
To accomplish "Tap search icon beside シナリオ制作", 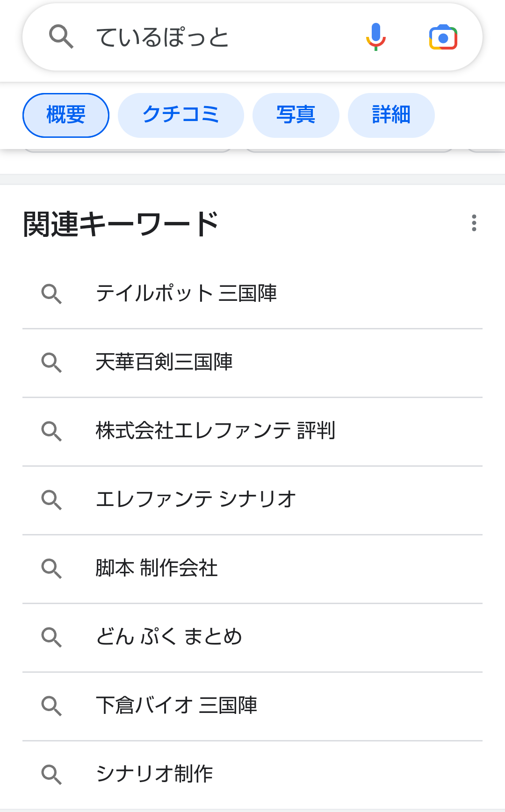I will pos(51,774).
